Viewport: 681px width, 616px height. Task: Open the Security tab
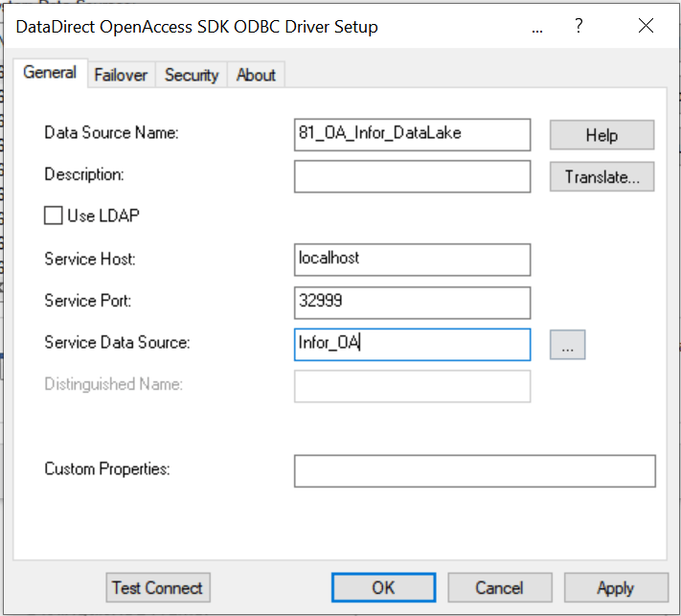pos(192,75)
